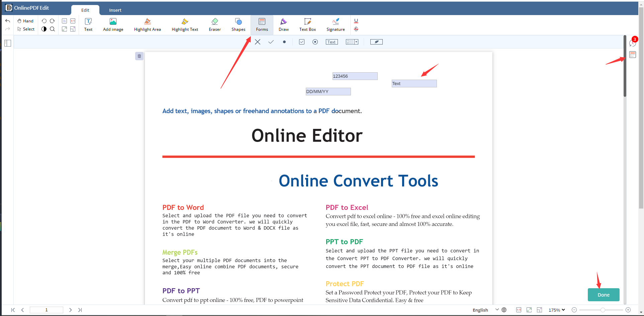Viewport: 644px width, 316px height.
Task: Select the Hand tool
Action: [x=25, y=21]
